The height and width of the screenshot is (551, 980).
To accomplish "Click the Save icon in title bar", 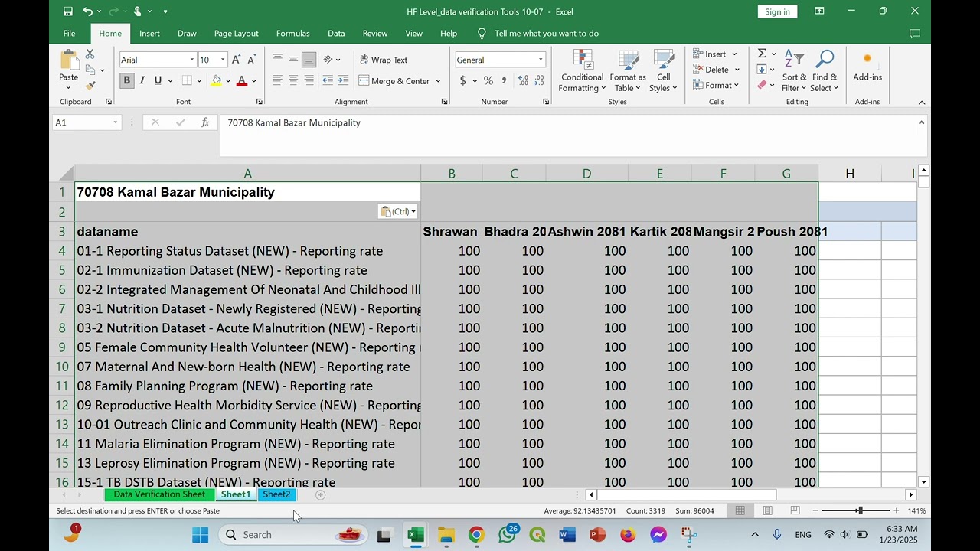I will click(68, 11).
